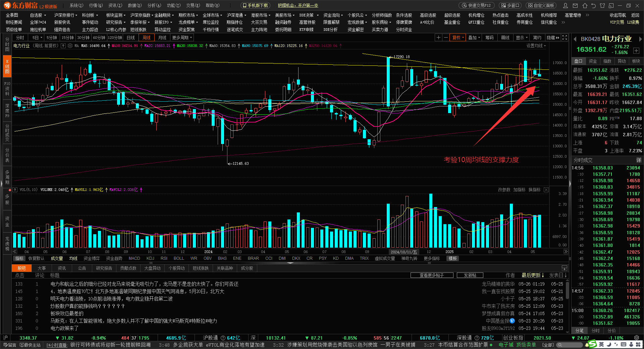The height and width of the screenshot is (349, 644).
Task: Open 系统(S) menu
Action: coord(76,5)
